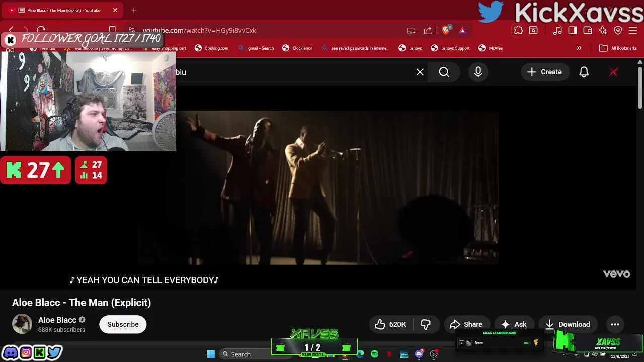Open the Aloe Blacc channel name link

point(57,320)
